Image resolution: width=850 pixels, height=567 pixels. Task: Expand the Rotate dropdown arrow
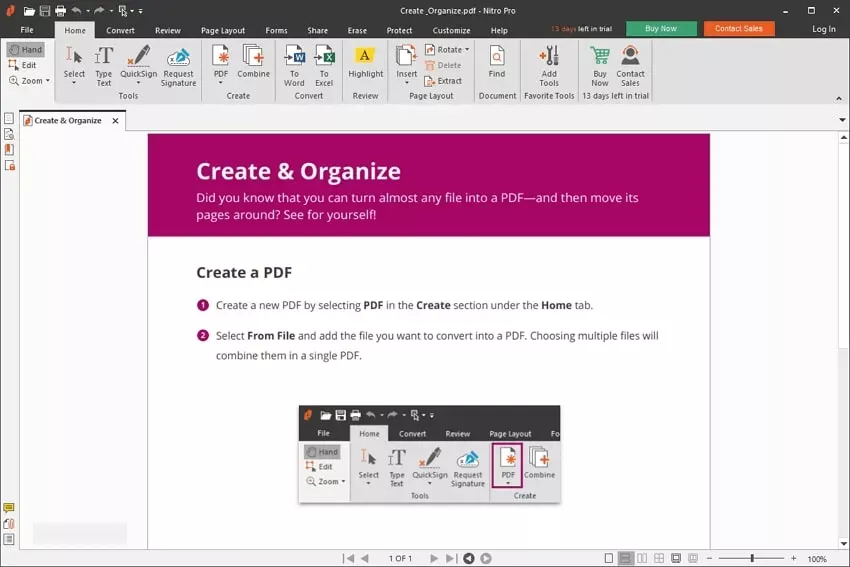[x=467, y=49]
